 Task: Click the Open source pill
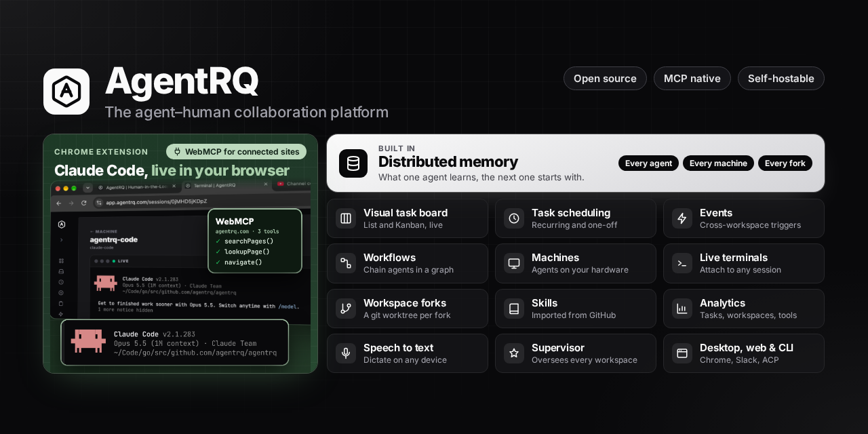pyautogui.click(x=605, y=79)
